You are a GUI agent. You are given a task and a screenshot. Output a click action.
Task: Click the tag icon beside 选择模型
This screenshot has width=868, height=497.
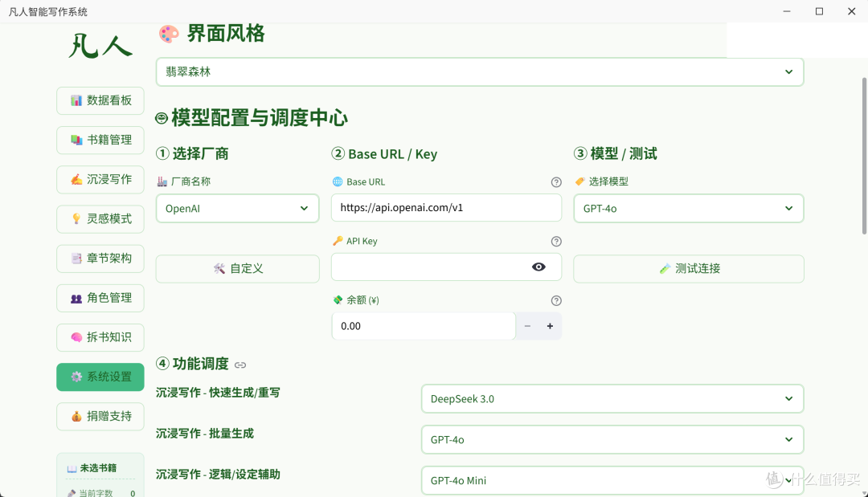pos(579,181)
